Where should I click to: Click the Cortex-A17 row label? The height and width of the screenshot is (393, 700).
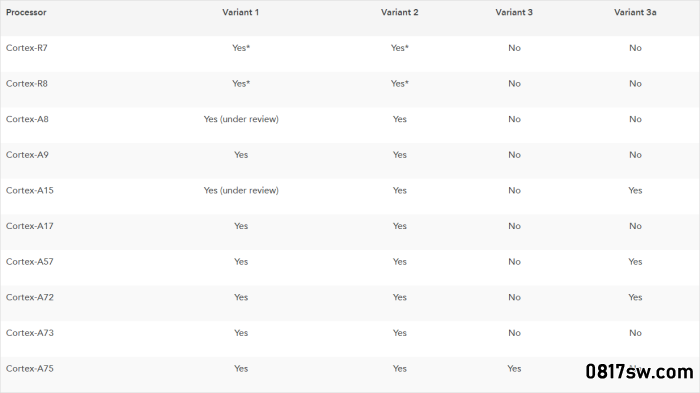pyautogui.click(x=29, y=226)
